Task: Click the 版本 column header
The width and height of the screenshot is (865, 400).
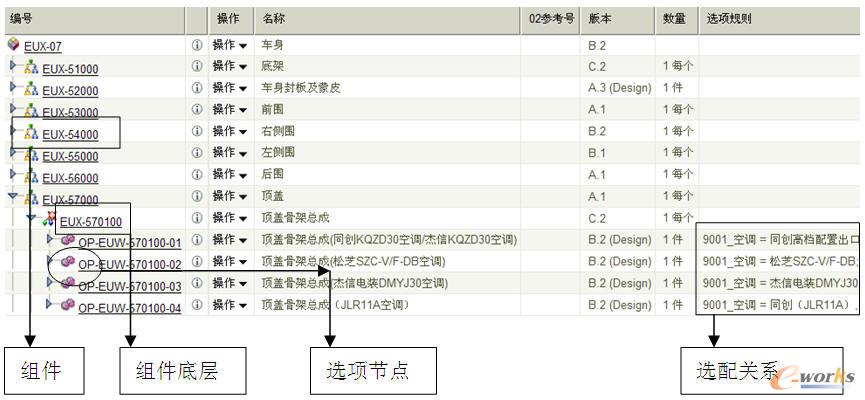Action: tap(600, 19)
